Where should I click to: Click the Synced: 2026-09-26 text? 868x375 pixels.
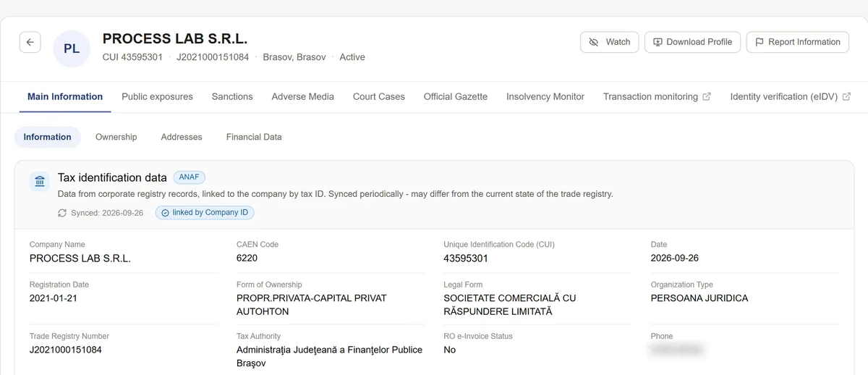tap(107, 213)
